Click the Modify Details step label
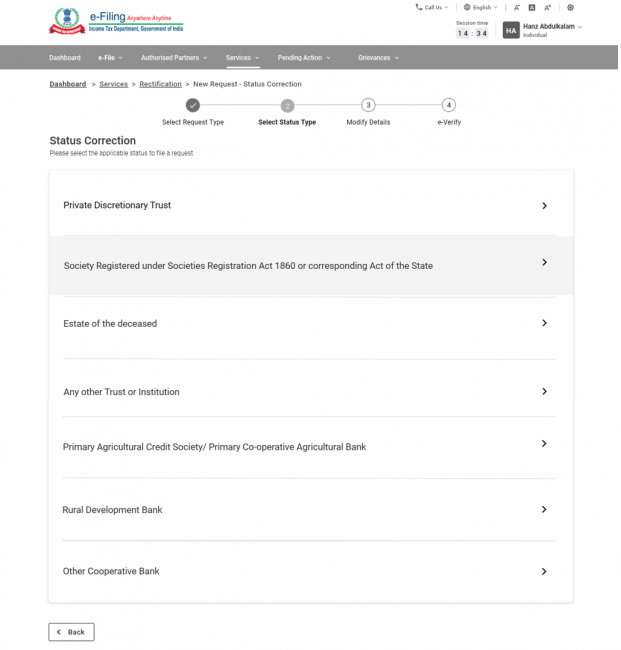 pyautogui.click(x=370, y=123)
